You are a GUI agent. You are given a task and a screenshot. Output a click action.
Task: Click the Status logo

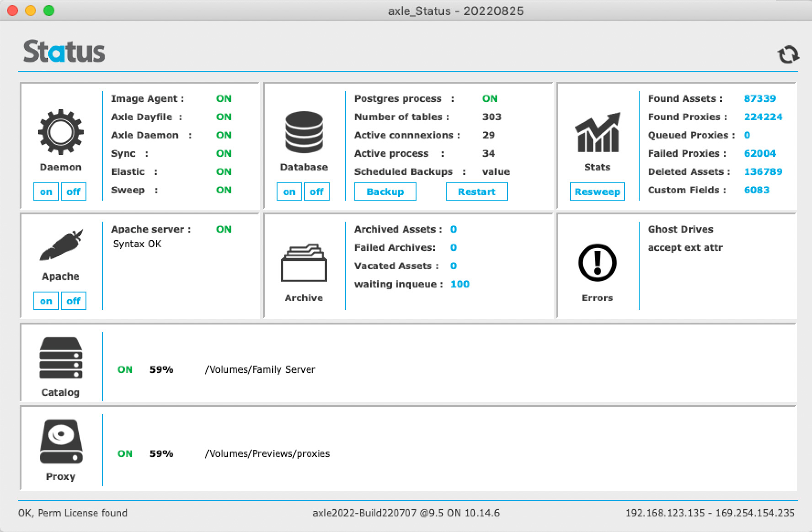(x=64, y=51)
